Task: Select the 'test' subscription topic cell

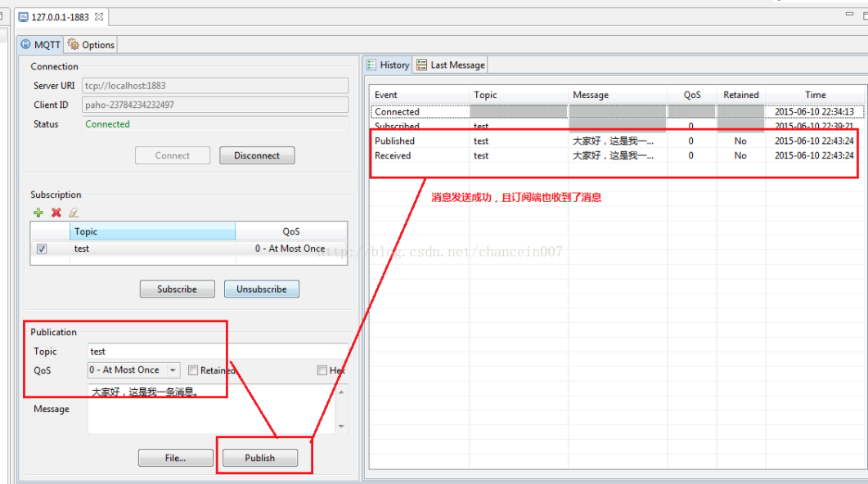Action: point(152,249)
